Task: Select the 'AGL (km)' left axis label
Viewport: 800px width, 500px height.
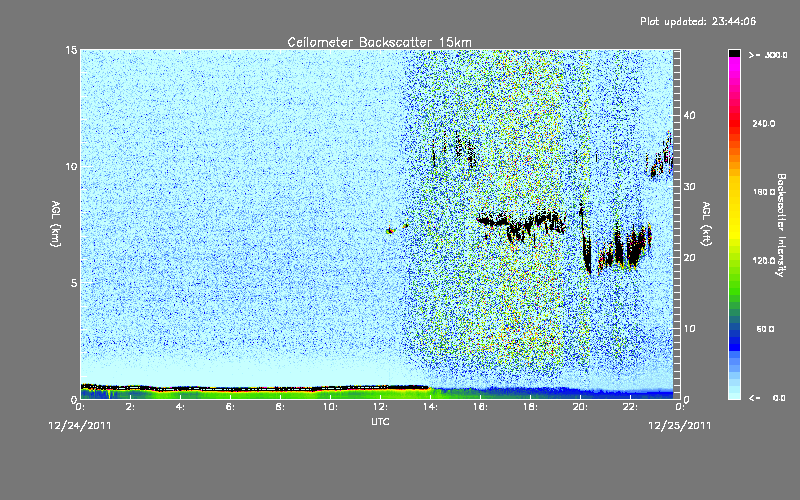Action: click(56, 223)
